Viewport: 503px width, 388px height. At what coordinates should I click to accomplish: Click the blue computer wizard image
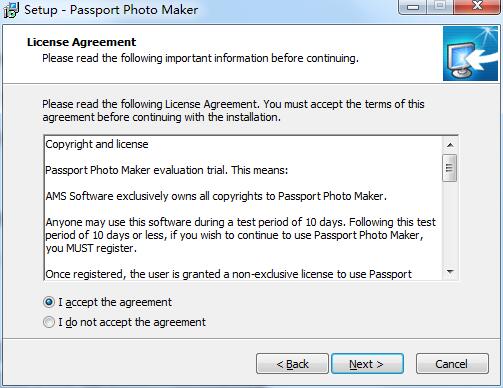click(x=470, y=54)
